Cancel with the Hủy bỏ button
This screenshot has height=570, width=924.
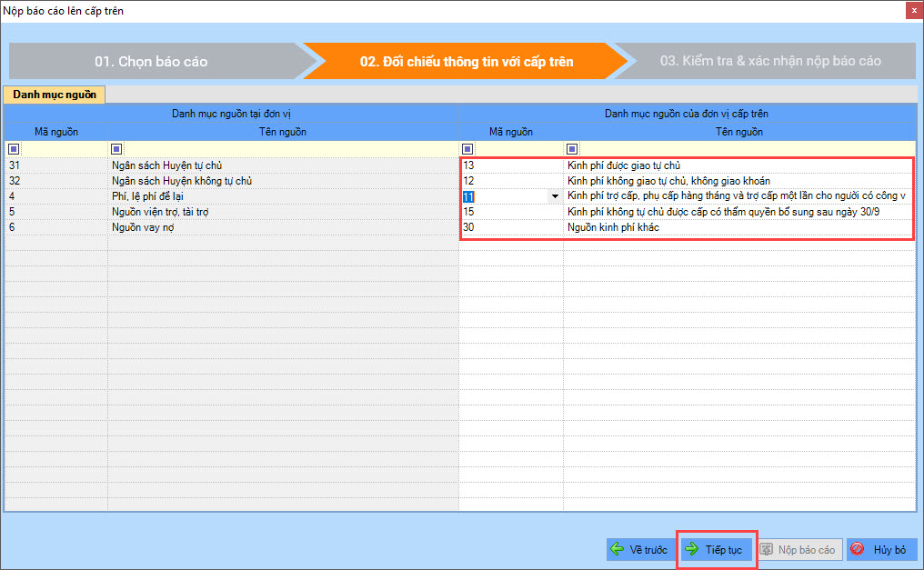881,550
